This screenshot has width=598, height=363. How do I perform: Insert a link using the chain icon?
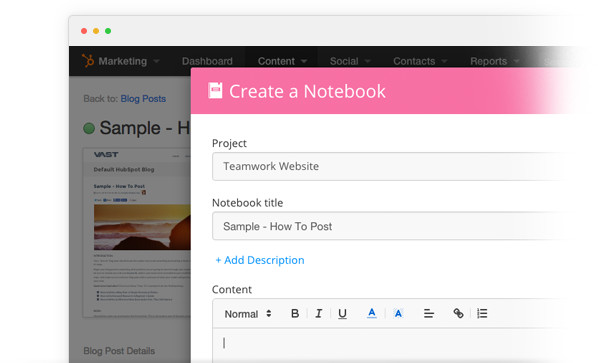(x=458, y=313)
